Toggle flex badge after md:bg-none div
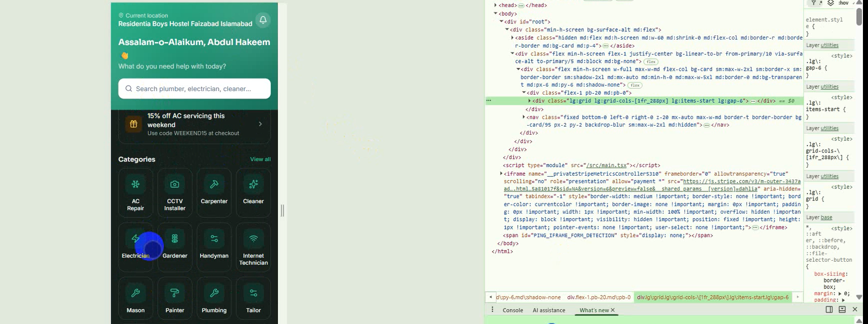 [651, 62]
